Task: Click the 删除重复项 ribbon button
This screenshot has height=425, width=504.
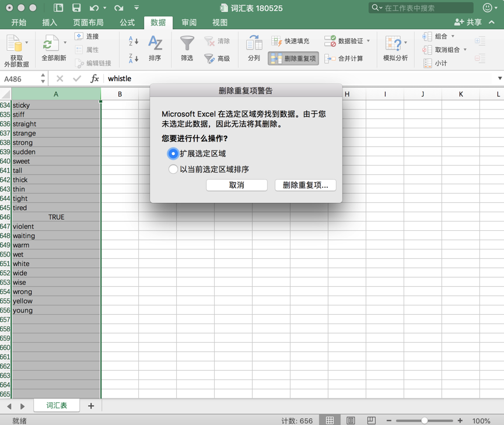Action: click(x=293, y=58)
